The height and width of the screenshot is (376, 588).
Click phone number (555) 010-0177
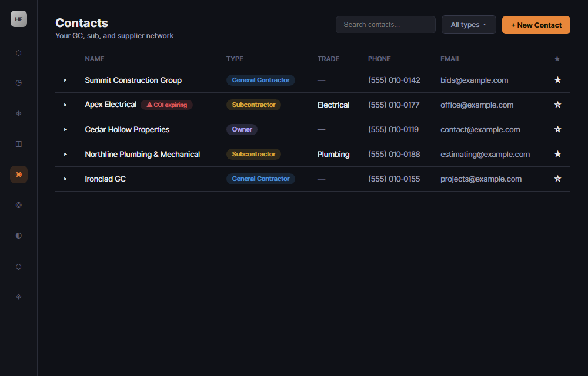(x=394, y=105)
